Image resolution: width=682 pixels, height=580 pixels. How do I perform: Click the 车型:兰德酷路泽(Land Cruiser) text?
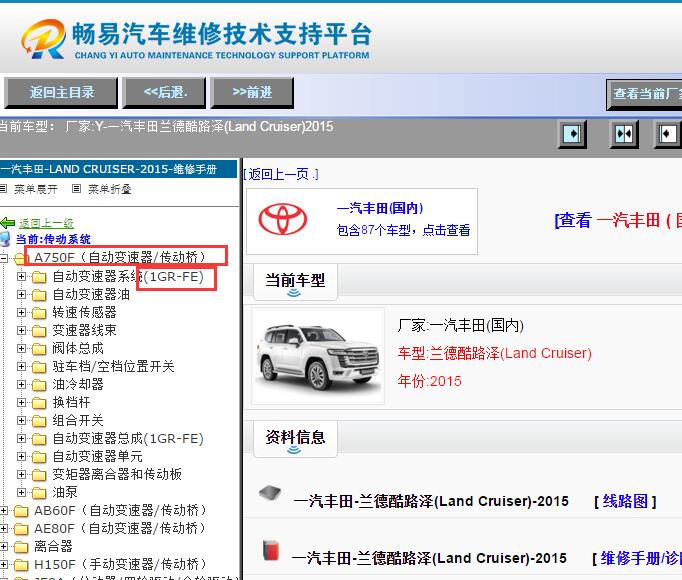pos(495,353)
